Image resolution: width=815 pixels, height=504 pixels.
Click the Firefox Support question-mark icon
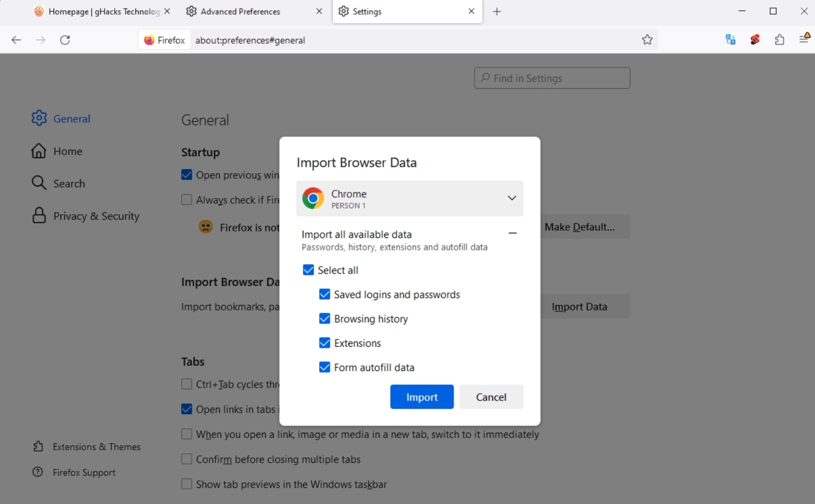(38, 472)
